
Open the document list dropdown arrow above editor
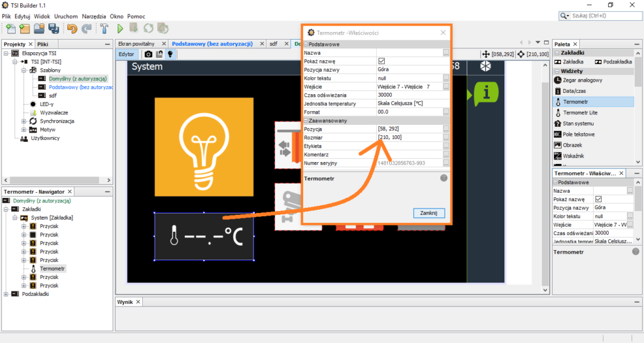[x=538, y=42]
